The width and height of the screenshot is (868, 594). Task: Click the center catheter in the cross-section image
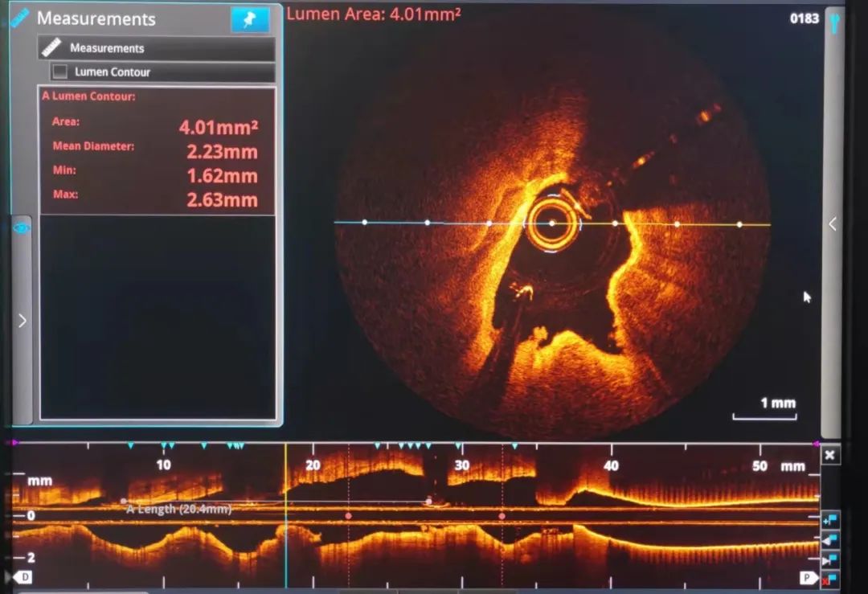coord(551,224)
